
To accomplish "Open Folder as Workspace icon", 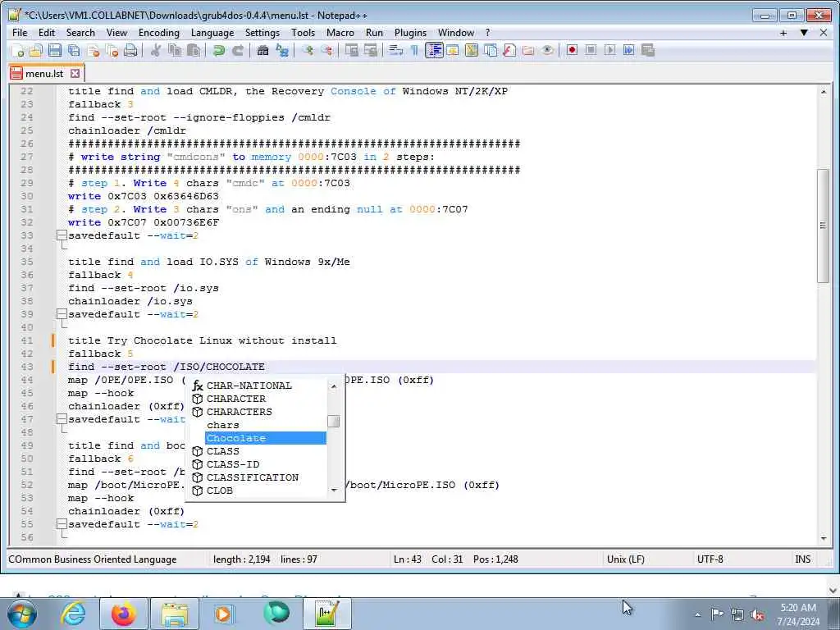I will (x=528, y=50).
